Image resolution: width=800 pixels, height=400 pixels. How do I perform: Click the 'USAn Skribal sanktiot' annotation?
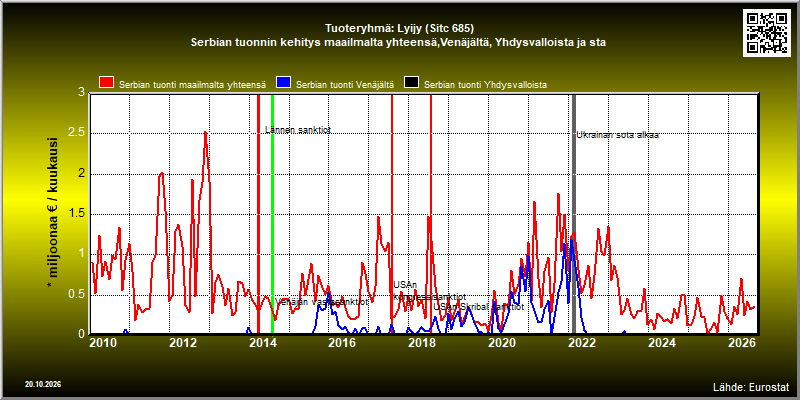[479, 307]
